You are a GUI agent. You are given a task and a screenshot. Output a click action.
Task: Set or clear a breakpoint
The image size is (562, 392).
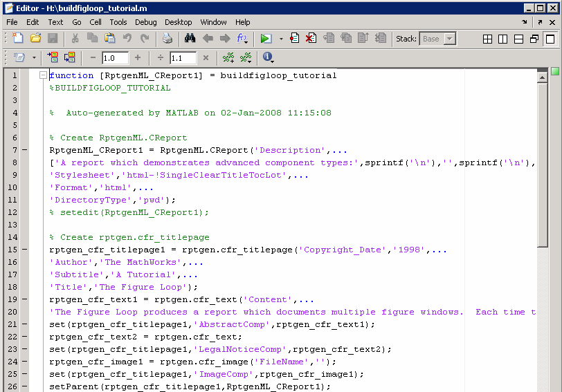[295, 39]
